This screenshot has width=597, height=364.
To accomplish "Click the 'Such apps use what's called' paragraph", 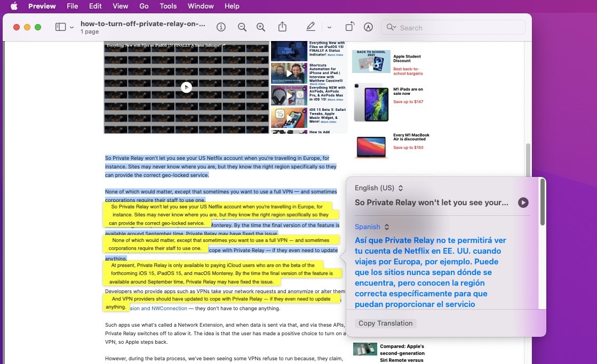I will 225,333.
